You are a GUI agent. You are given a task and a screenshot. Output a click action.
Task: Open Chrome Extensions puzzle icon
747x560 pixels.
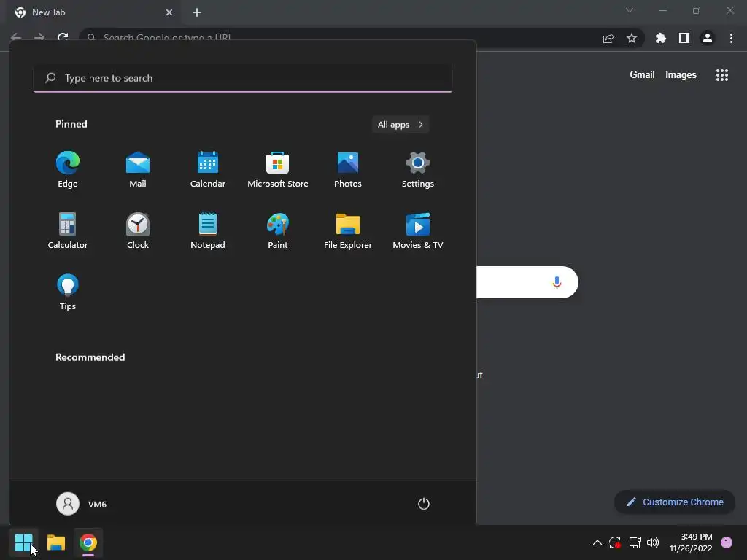tap(660, 38)
